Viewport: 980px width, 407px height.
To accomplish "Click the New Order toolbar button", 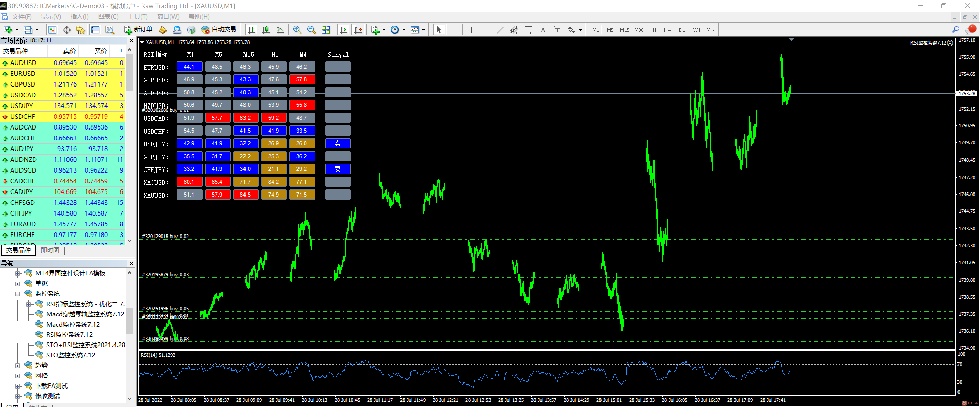I will [138, 29].
